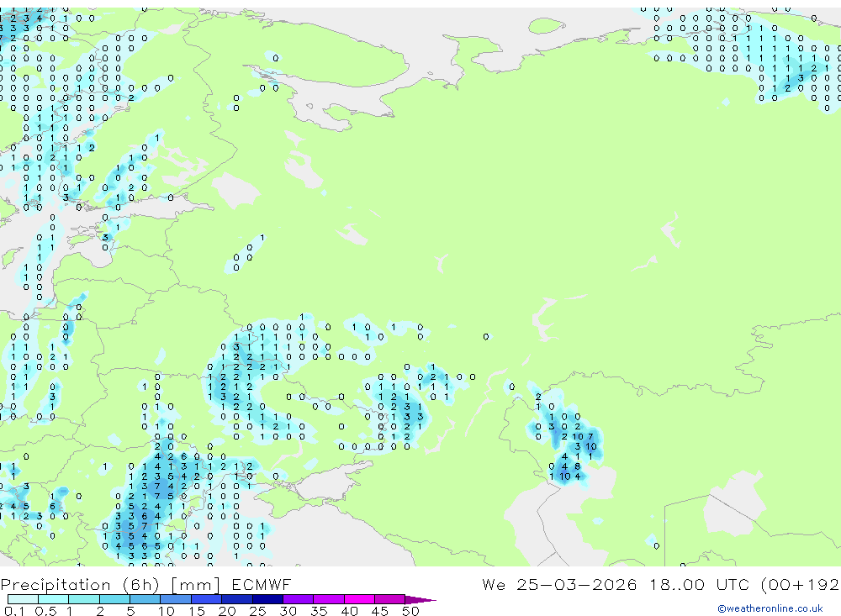Image resolution: width=841 pixels, height=616 pixels.
Task: Click the 30–35 mm legend color box
Action: tap(299, 599)
